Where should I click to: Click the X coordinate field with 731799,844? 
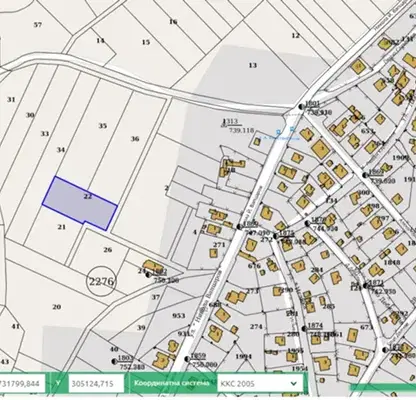(x=22, y=383)
